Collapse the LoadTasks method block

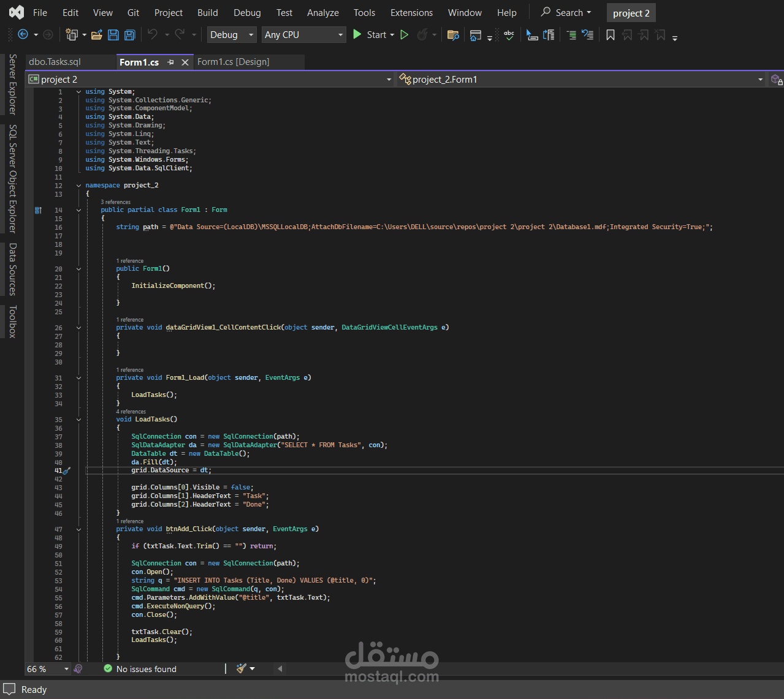78,420
